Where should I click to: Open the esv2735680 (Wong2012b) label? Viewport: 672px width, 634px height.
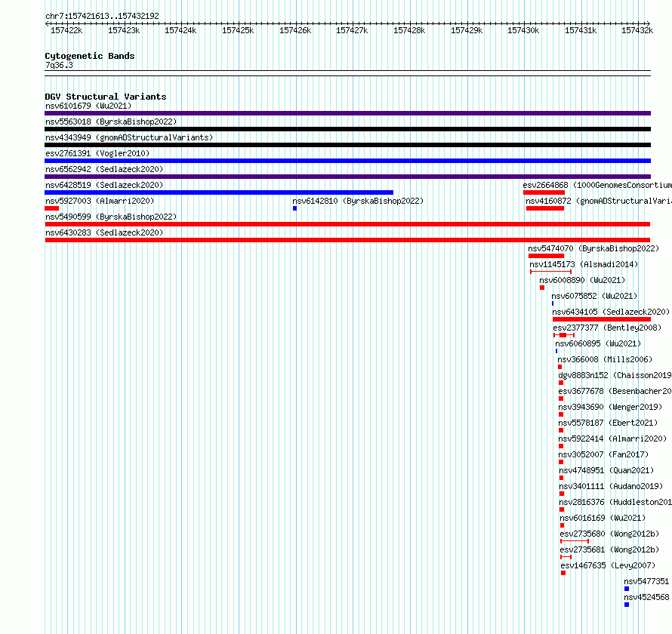point(609,534)
